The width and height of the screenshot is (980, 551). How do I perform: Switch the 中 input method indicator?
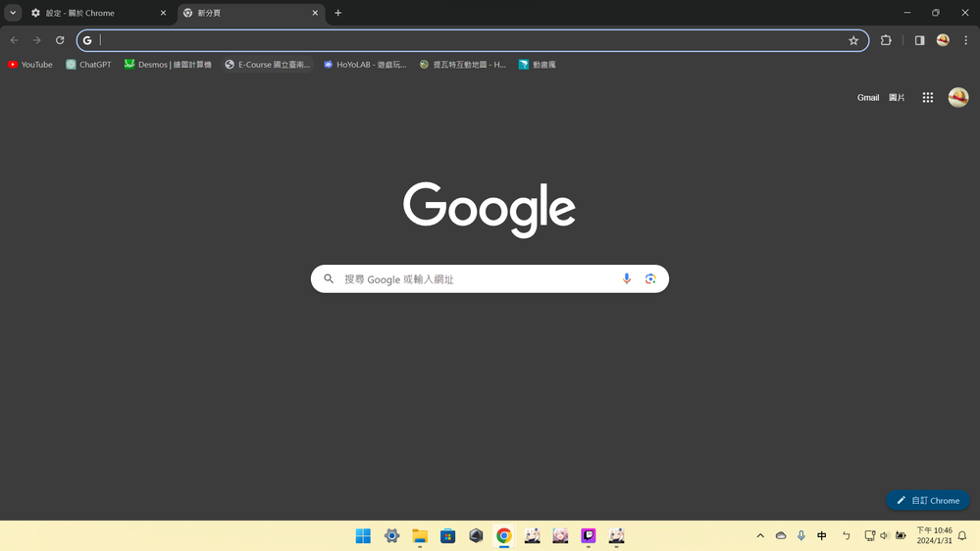(822, 536)
